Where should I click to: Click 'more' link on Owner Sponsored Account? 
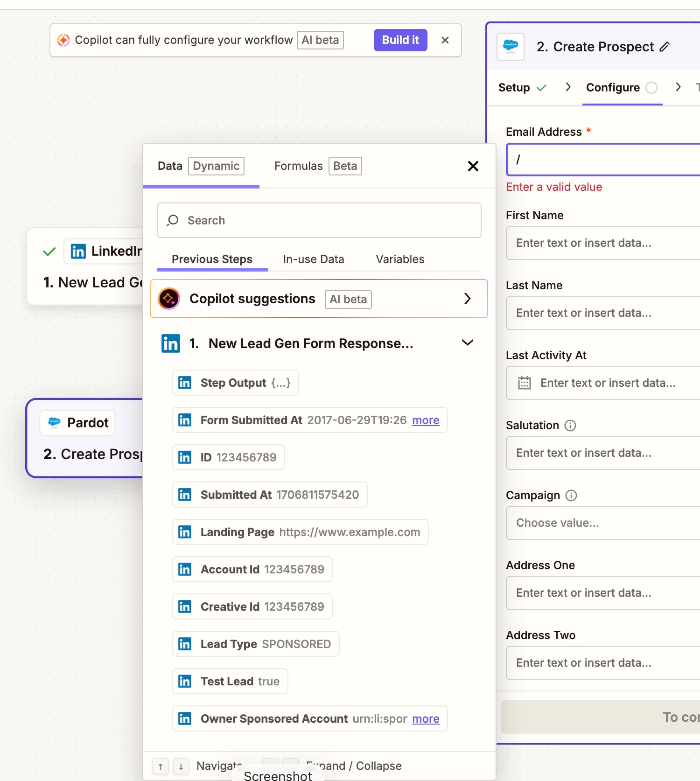[426, 719]
